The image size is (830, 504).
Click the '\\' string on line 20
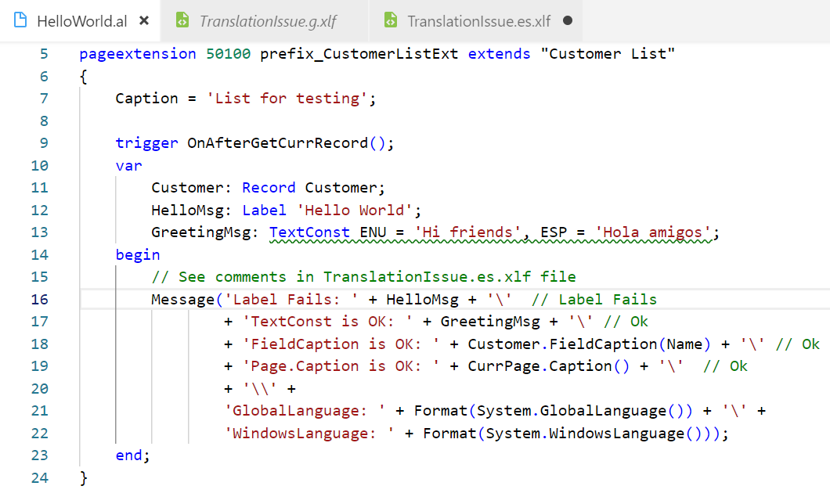(259, 389)
